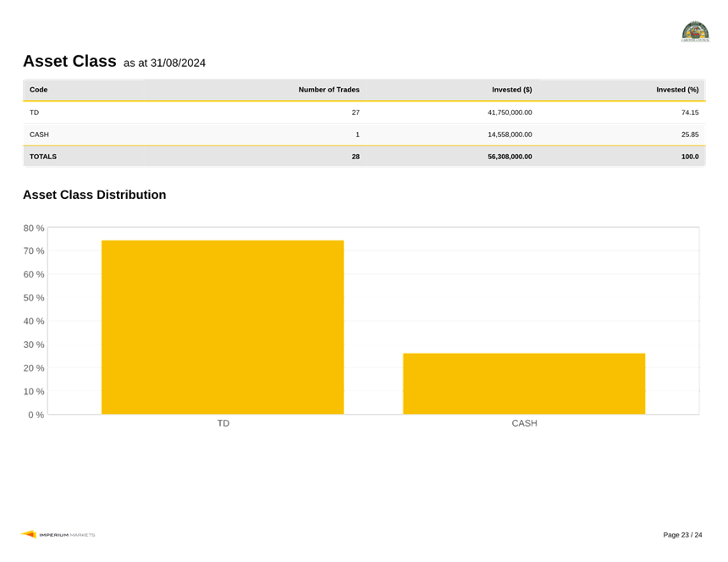Click the CASH bar in the chart
Image resolution: width=728 pixels, height=562 pixels.
(524, 383)
